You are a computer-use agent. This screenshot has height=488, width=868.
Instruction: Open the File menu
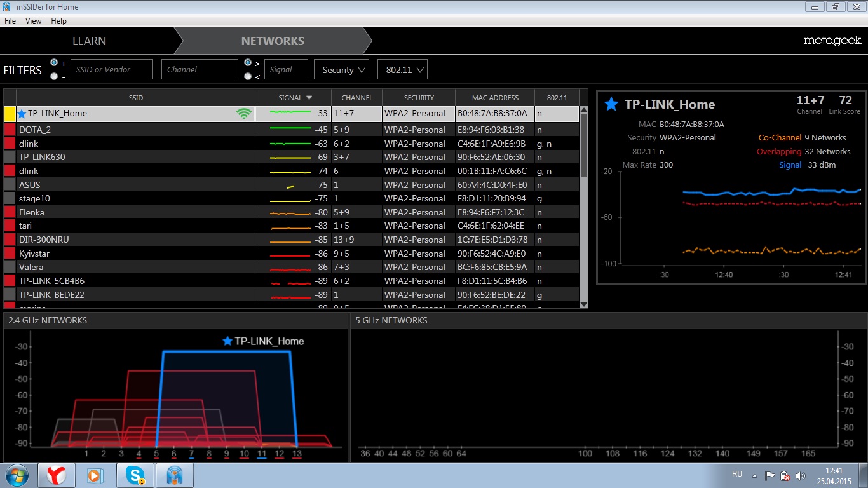click(10, 21)
